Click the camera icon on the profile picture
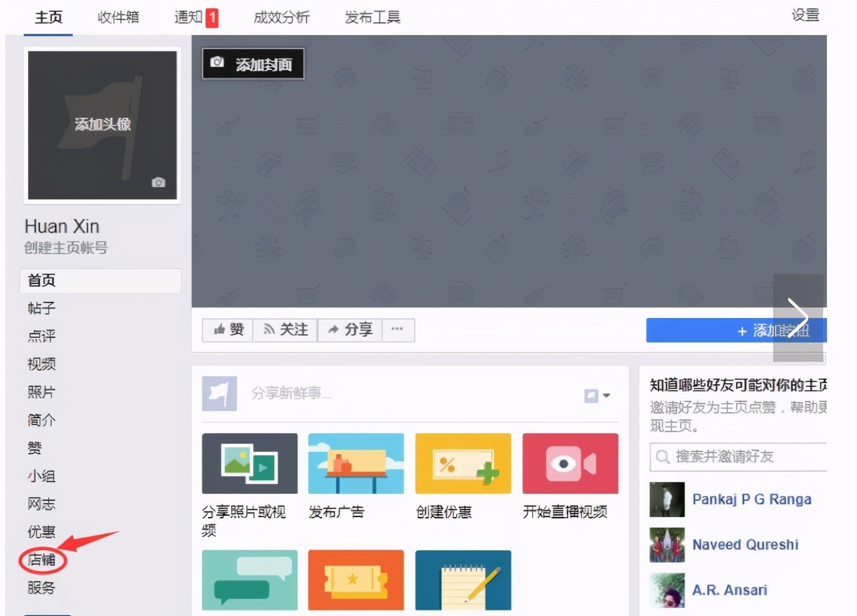Viewport: 857px width, 616px height. click(x=158, y=182)
